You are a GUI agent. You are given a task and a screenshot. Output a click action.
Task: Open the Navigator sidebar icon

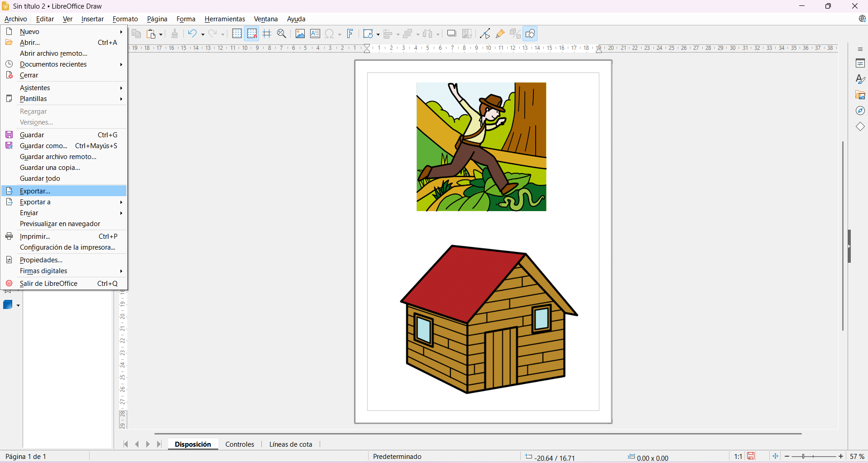pos(860,111)
